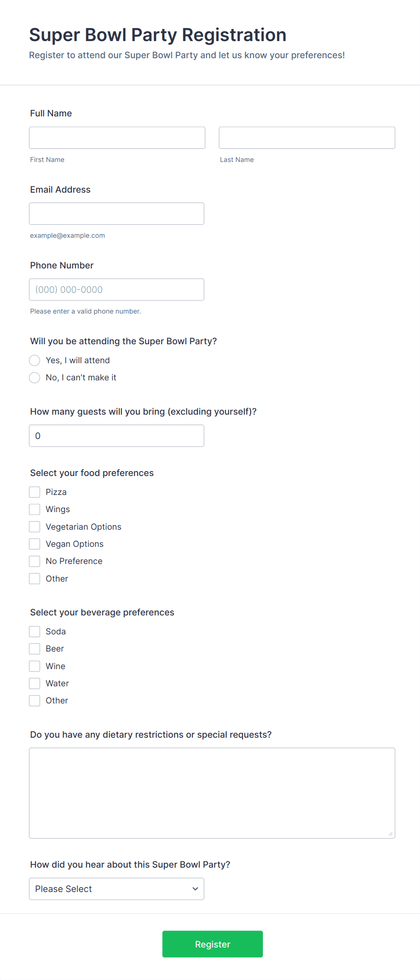Click the Phone Number input

[117, 289]
